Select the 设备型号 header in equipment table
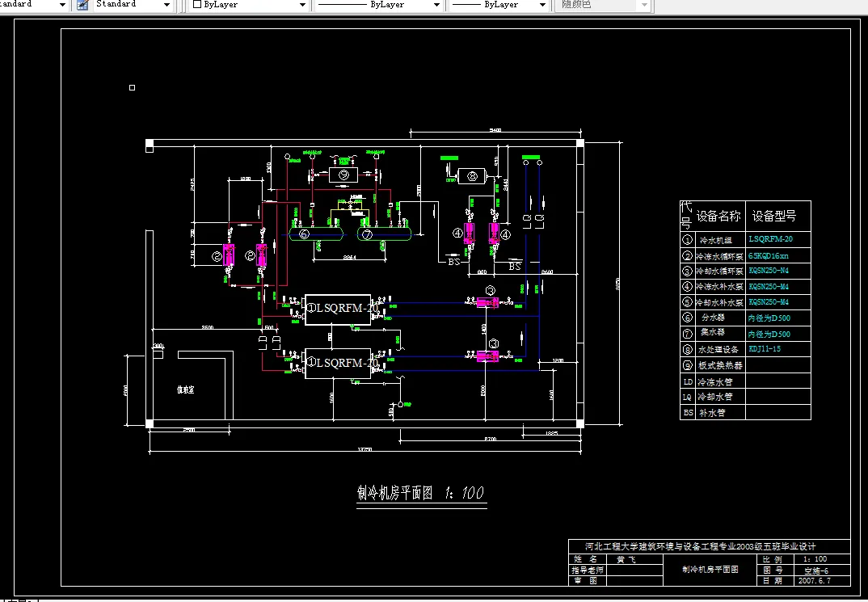The height and width of the screenshot is (602, 868). (774, 217)
